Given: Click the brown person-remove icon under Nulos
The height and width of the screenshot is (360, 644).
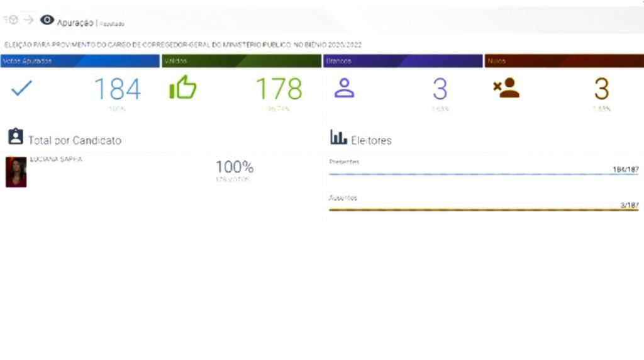Looking at the screenshot, I should (506, 88).
